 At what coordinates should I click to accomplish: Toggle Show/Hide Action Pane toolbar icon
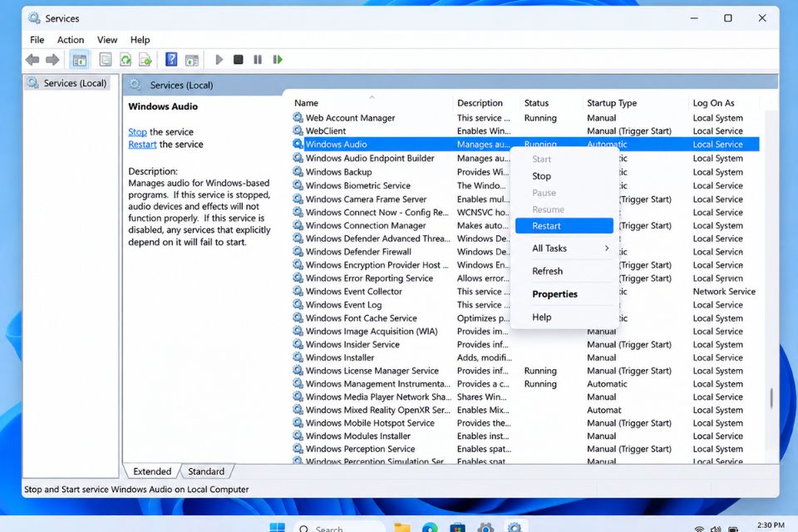pyautogui.click(x=191, y=60)
